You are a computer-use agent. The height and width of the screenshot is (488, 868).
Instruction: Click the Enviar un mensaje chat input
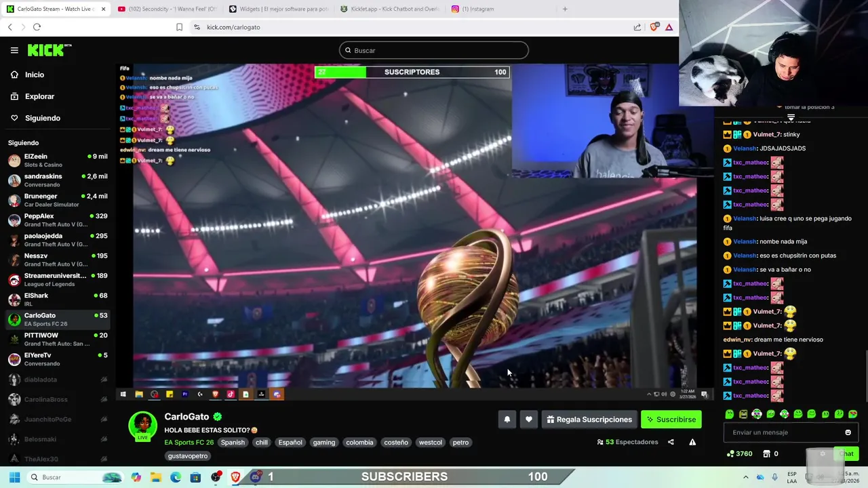[791, 432]
